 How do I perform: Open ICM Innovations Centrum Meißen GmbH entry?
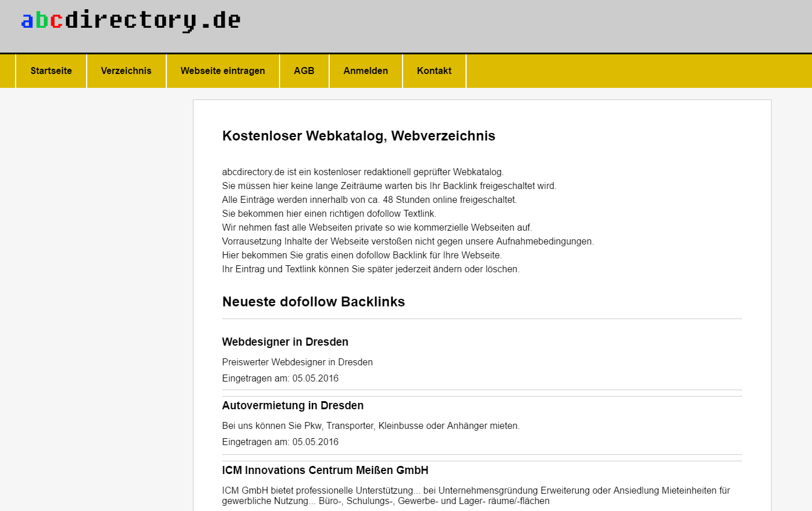[x=325, y=470]
